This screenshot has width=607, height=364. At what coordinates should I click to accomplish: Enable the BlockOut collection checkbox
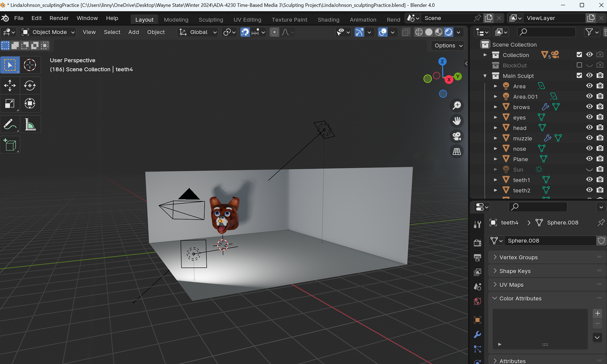579,65
